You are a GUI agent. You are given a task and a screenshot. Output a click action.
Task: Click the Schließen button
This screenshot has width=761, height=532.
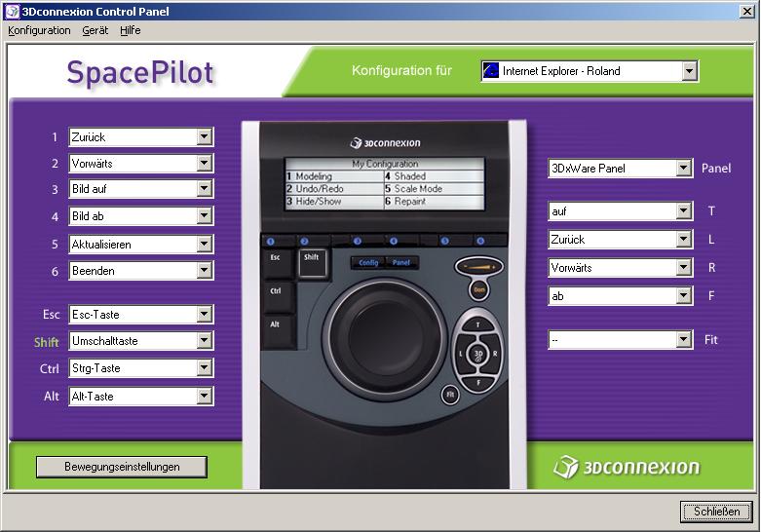coord(716,512)
